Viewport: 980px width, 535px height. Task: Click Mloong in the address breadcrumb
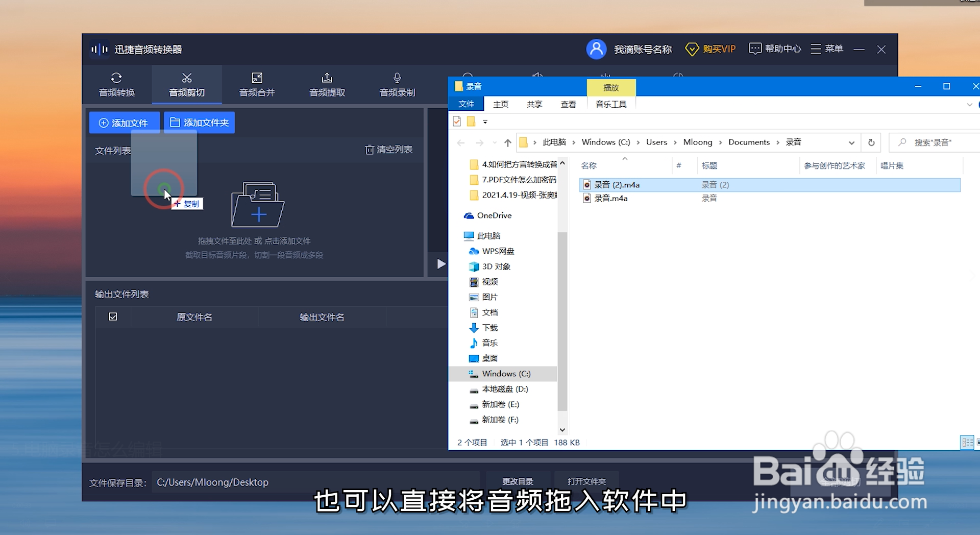click(x=698, y=142)
